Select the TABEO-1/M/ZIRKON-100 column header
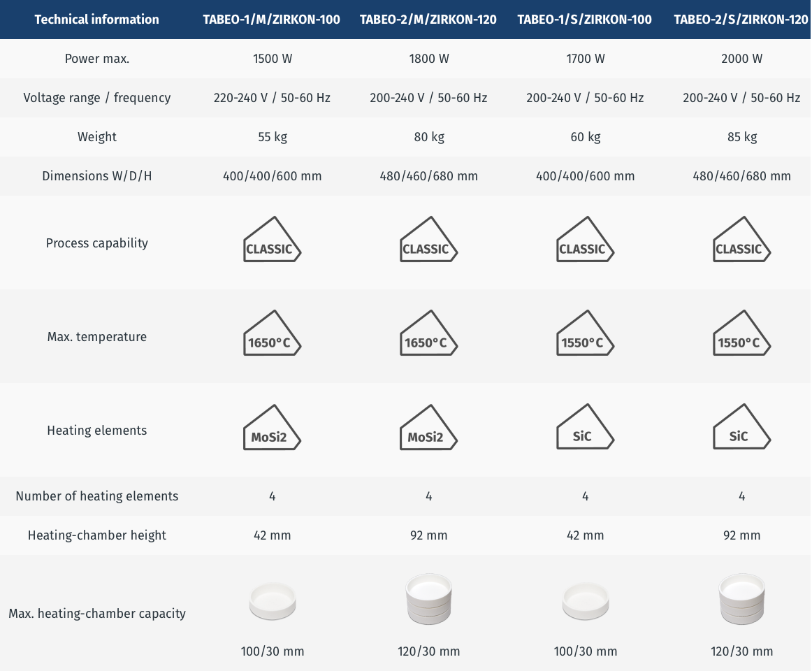The image size is (812, 671). tap(272, 20)
